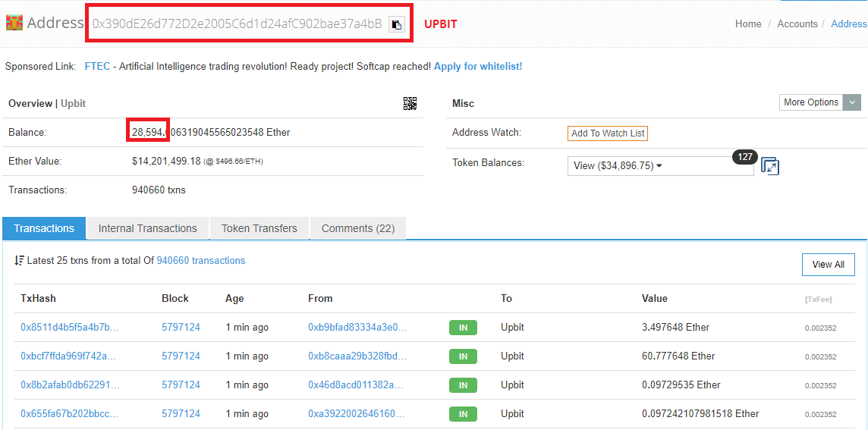Click the Age column header

pos(234,298)
